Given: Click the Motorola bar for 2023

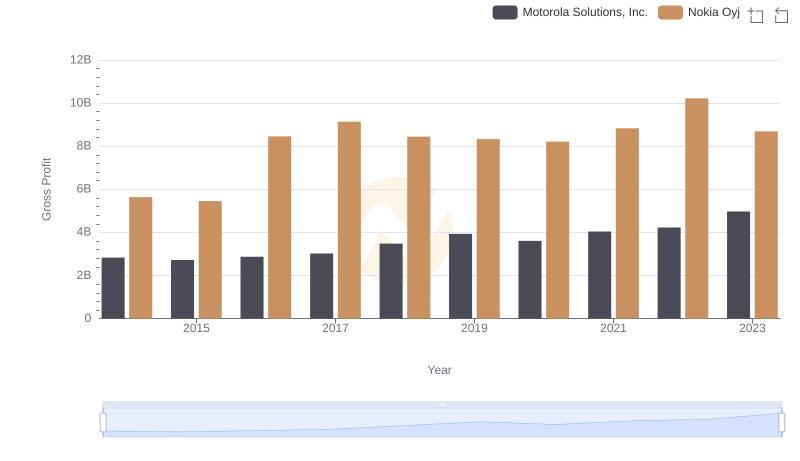Looking at the screenshot, I should click(x=738, y=265).
